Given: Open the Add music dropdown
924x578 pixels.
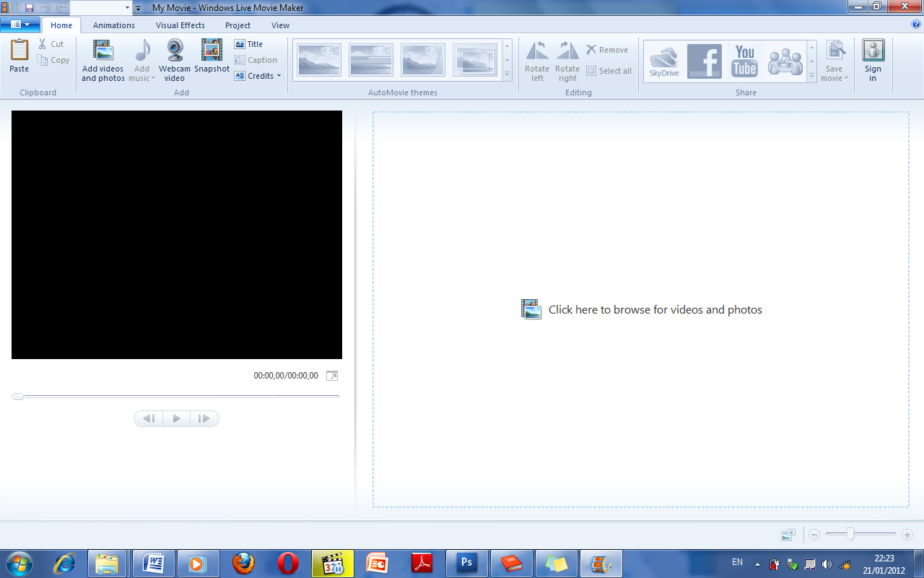Looking at the screenshot, I should pyautogui.click(x=142, y=61).
